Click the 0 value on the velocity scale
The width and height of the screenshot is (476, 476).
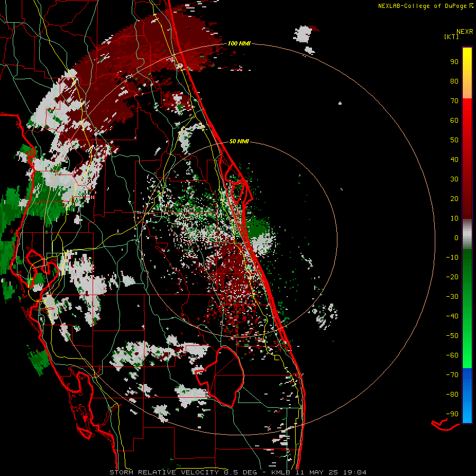[456, 237]
